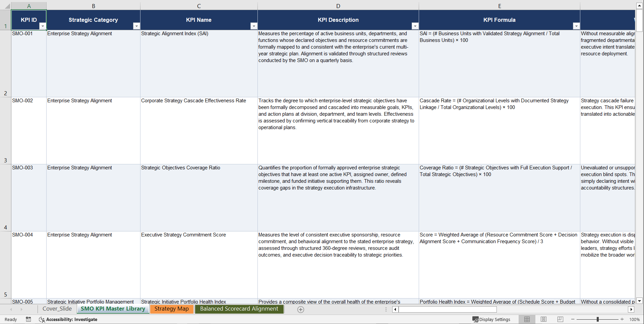Select cell SMO-001

click(x=29, y=64)
